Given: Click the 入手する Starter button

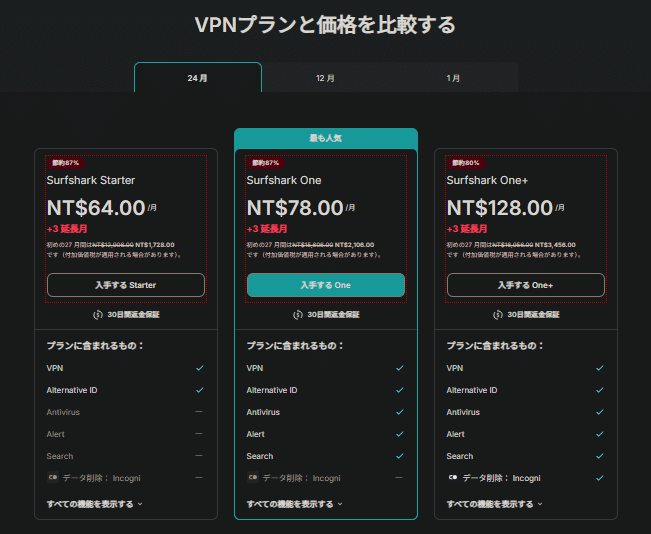Looking at the screenshot, I should click(126, 285).
